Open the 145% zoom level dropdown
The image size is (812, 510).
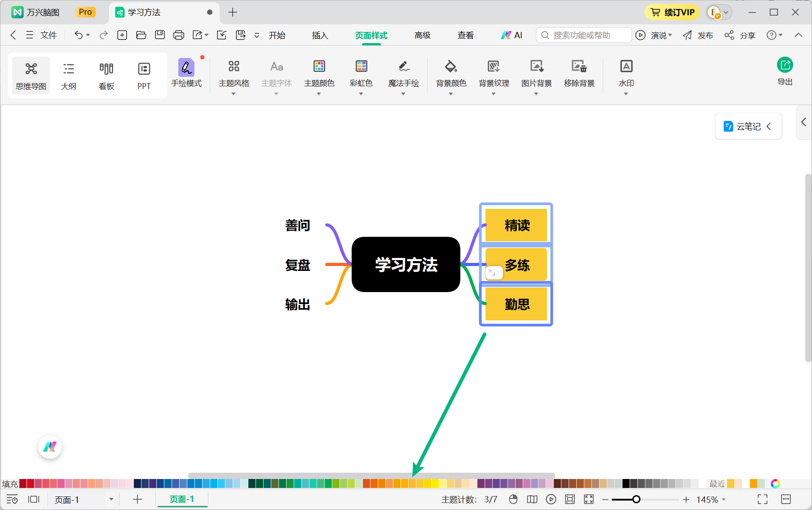coord(711,499)
